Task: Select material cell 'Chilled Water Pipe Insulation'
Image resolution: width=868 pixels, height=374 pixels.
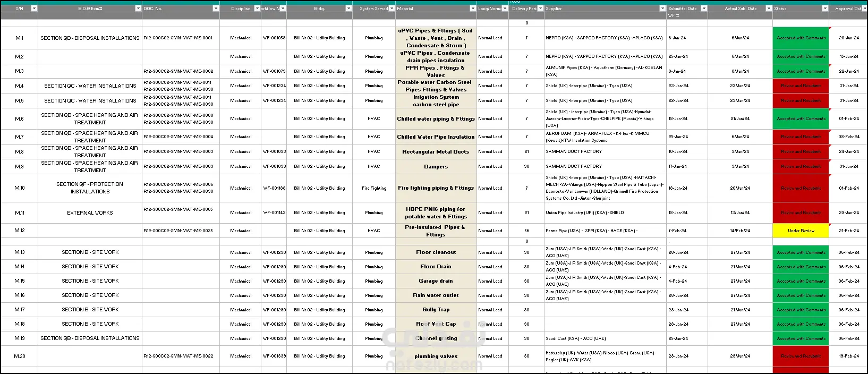Action: click(436, 137)
